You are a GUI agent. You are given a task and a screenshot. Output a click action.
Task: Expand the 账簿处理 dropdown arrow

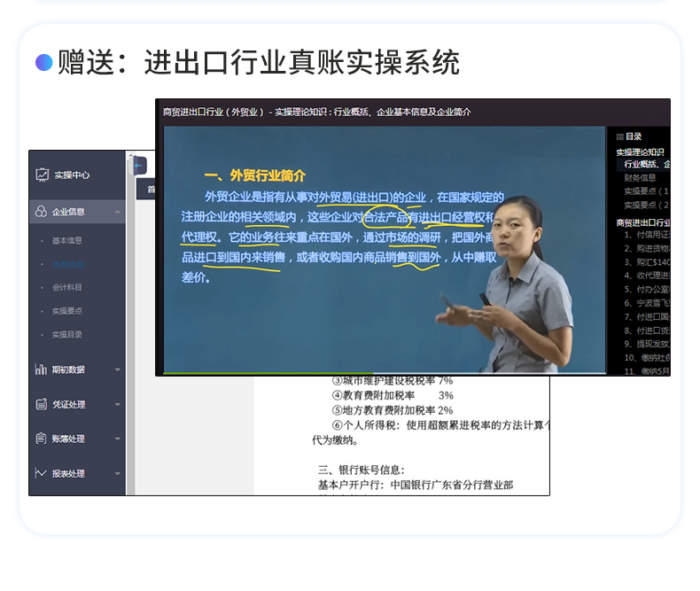coord(118,439)
